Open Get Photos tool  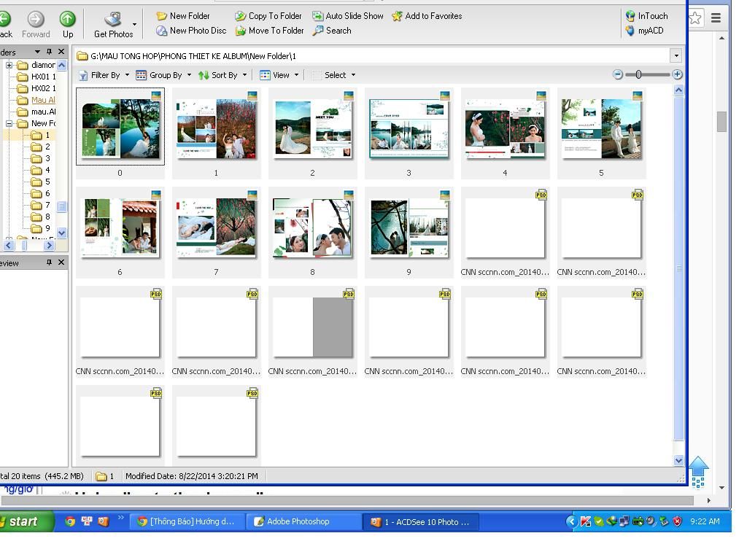coord(113,25)
